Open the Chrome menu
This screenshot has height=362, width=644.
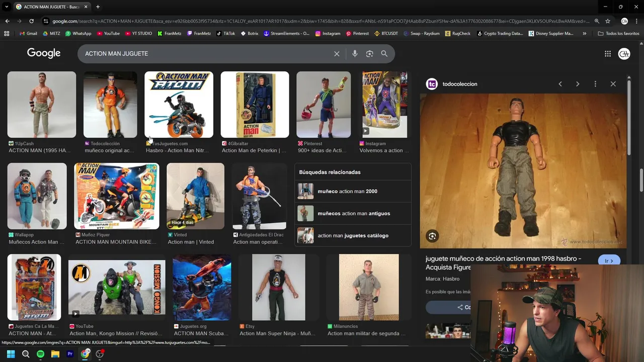coord(637,21)
